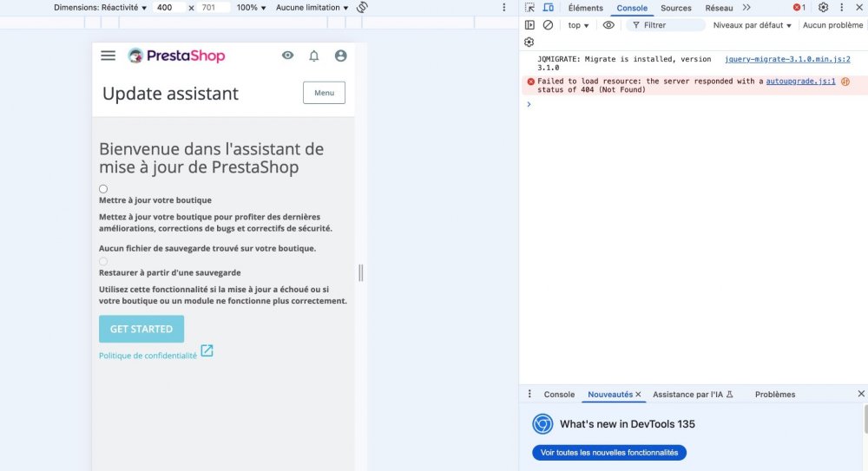Image resolution: width=868 pixels, height=471 pixels.
Task: Open the autoupgrade.js:1 source link
Action: [800, 82]
